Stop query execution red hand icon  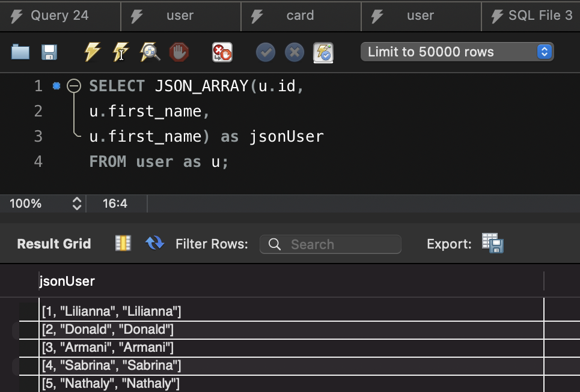[x=179, y=52]
